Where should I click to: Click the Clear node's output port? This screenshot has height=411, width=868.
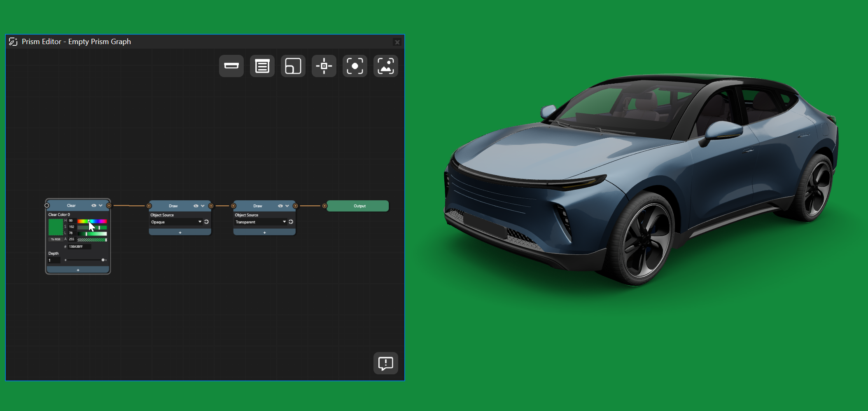tap(109, 205)
